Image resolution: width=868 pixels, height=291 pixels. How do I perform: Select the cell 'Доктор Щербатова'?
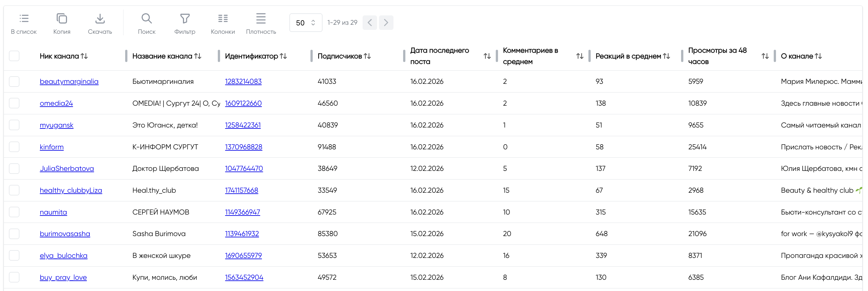[165, 169]
